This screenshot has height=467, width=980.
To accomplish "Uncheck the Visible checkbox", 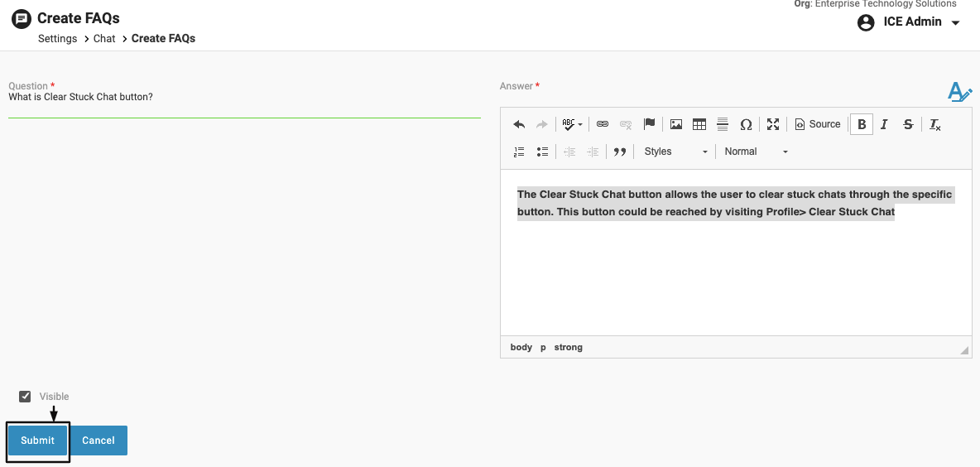I will [x=25, y=397].
